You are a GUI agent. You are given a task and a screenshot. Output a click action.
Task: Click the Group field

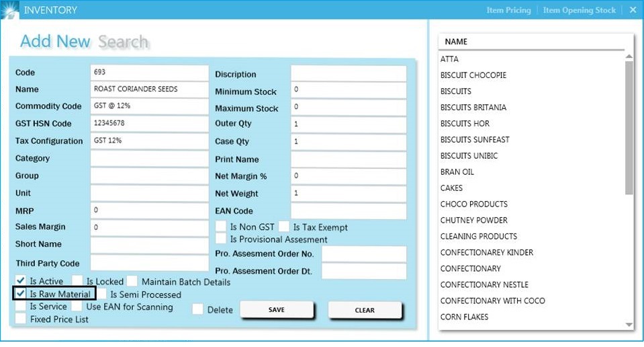[x=150, y=176]
